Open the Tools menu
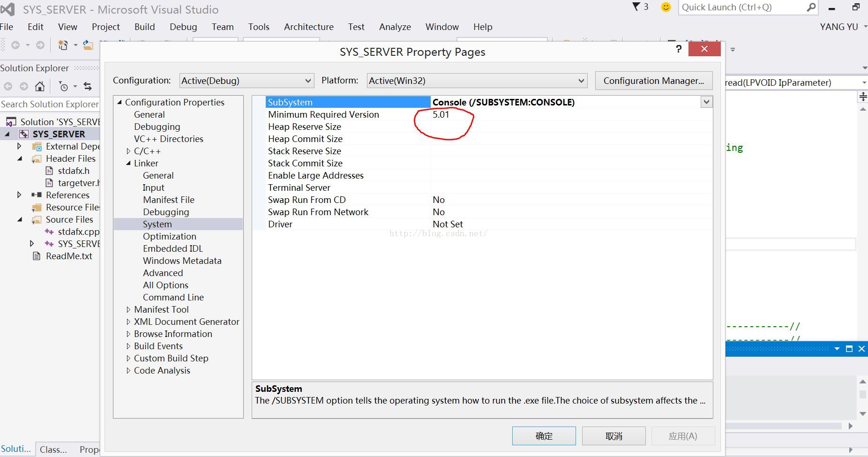 click(x=259, y=27)
